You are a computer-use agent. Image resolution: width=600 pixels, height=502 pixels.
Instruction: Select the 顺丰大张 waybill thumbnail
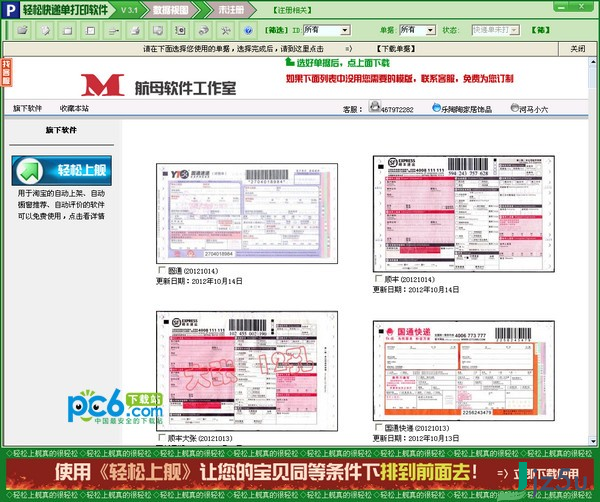(x=247, y=371)
